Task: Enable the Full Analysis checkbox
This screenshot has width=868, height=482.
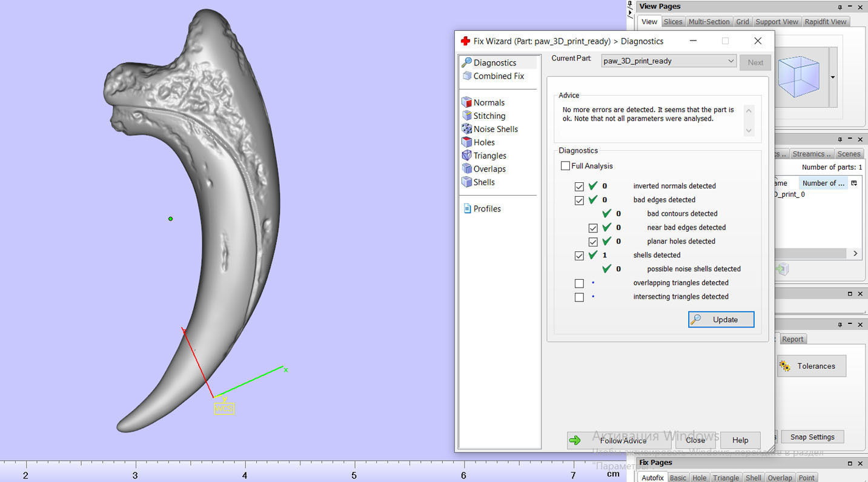Action: 565,166
